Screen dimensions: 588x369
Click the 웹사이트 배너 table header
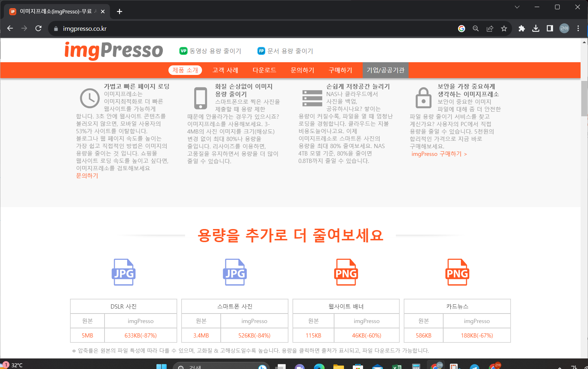click(346, 306)
